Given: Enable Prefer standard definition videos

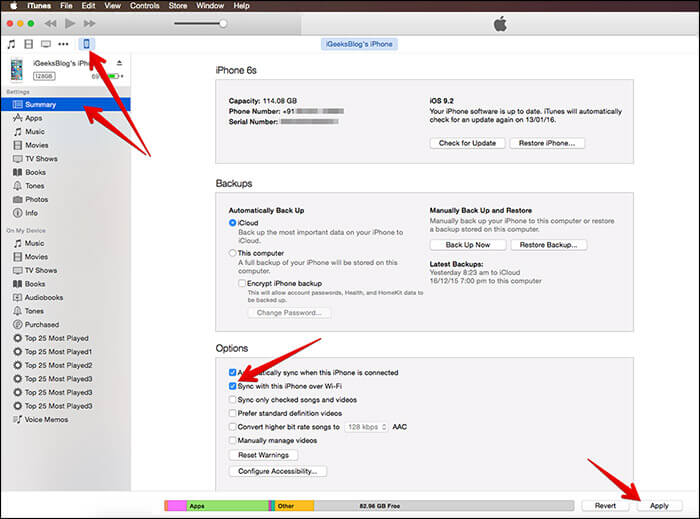Looking at the screenshot, I should point(232,413).
